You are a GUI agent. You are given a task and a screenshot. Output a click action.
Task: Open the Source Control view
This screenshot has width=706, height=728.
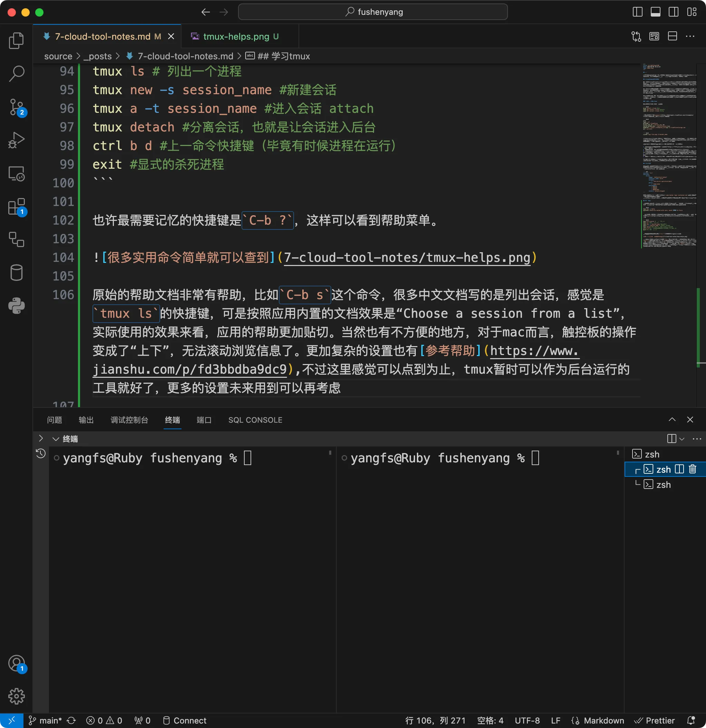(16, 107)
